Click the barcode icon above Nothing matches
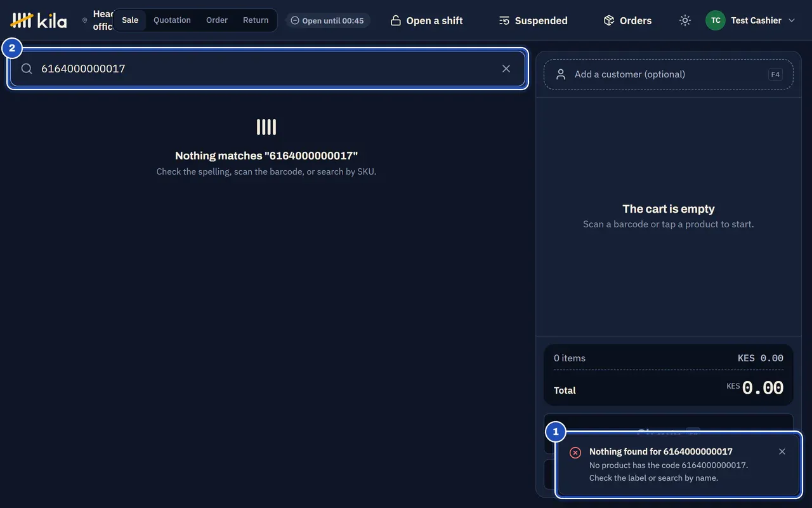 pos(266,127)
